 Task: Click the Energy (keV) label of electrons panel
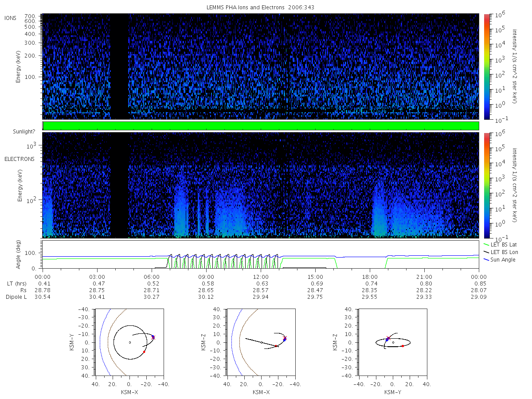point(20,185)
